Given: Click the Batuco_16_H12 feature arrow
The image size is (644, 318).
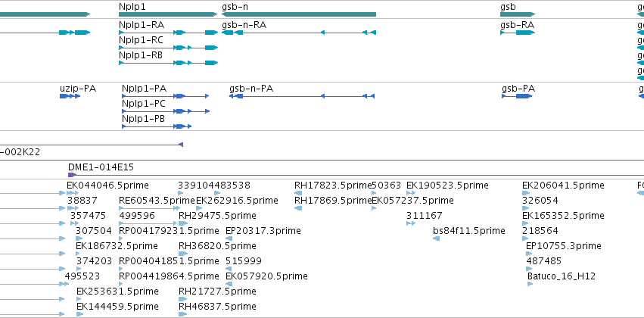Looking at the screenshot, I should [x=530, y=284].
